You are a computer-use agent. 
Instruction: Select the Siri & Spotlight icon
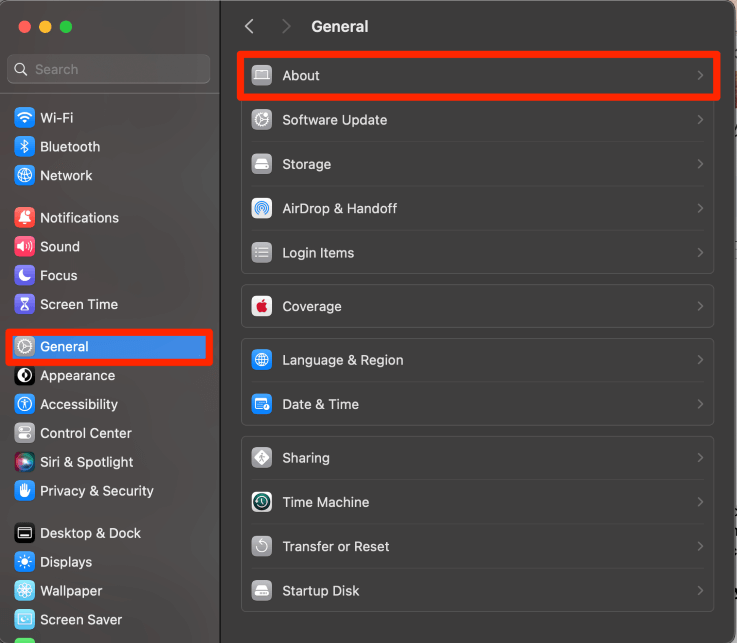(25, 462)
